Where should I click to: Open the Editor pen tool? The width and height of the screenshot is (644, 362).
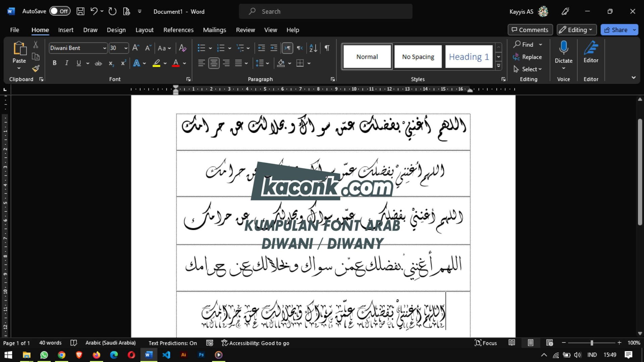(591, 52)
